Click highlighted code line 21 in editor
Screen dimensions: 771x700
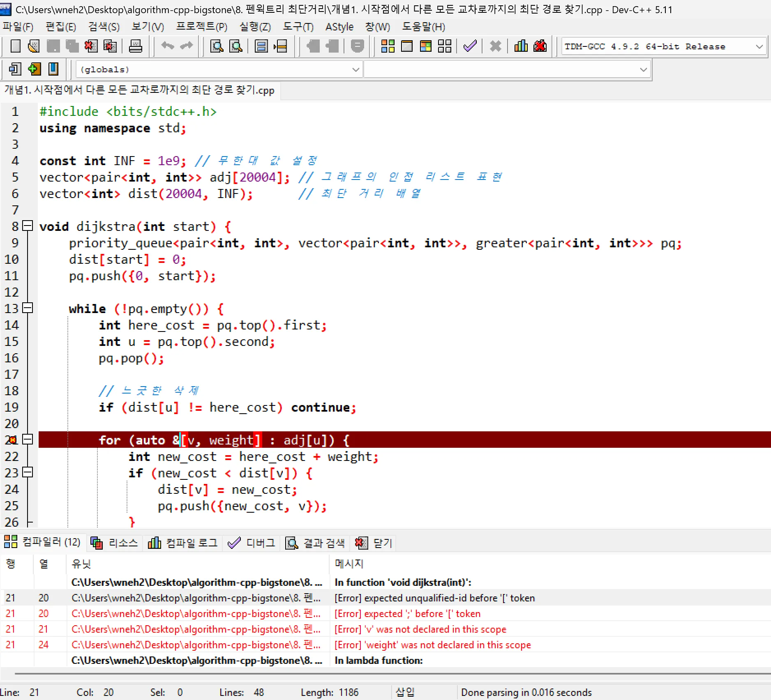pos(404,440)
